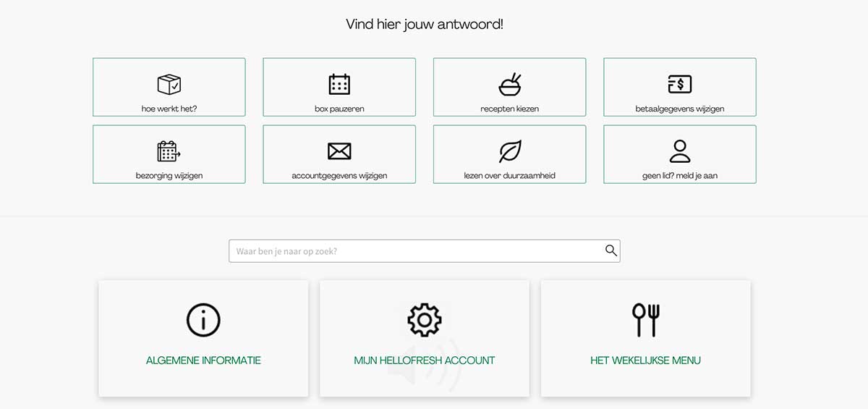Click the box icon above 'hoe werkt het?'
The image size is (868, 409).
click(x=169, y=84)
